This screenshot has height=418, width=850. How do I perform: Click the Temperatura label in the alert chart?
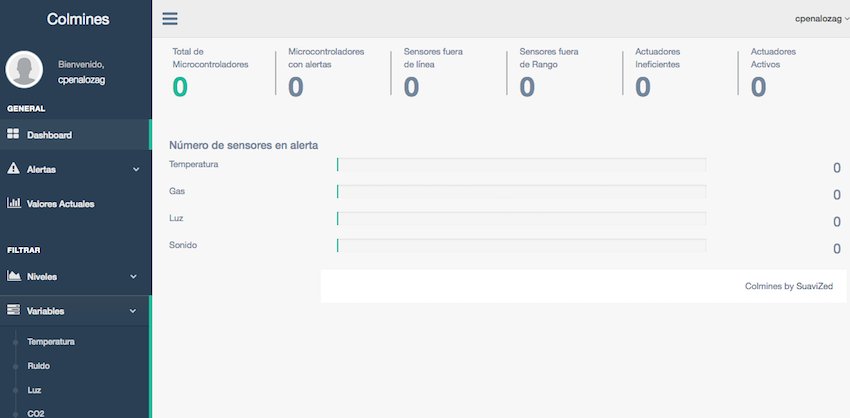(x=194, y=164)
